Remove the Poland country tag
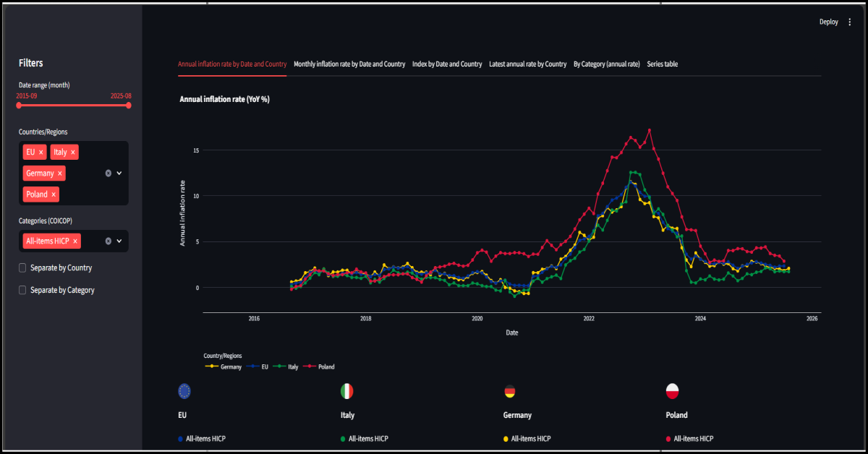This screenshot has width=868, height=454. tap(54, 194)
